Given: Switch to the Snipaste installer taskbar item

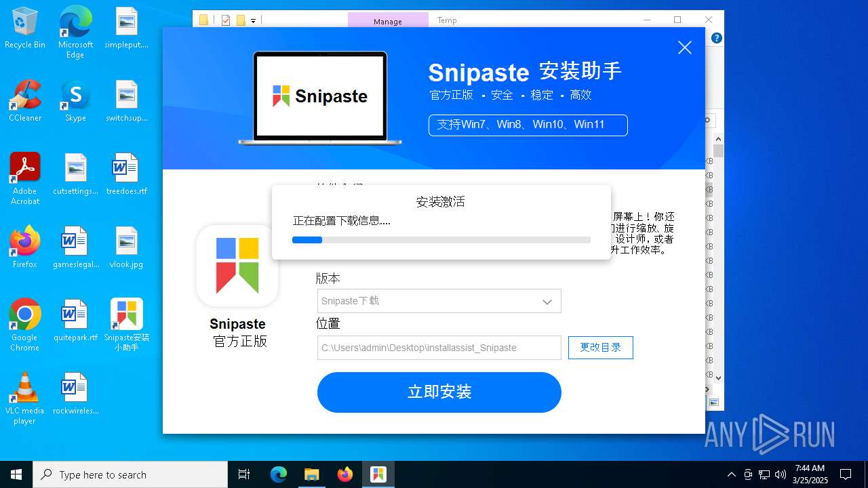Looking at the screenshot, I should tap(378, 474).
